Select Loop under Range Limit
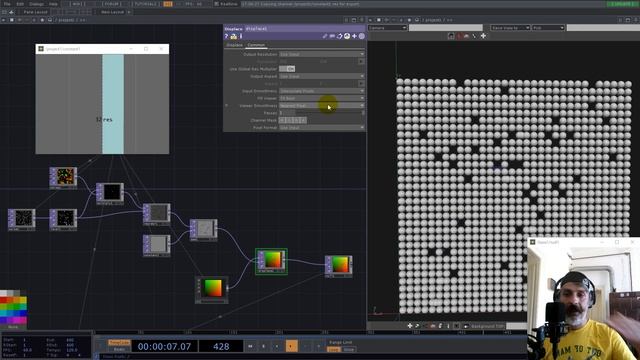The width and height of the screenshot is (640, 360). click(x=333, y=349)
